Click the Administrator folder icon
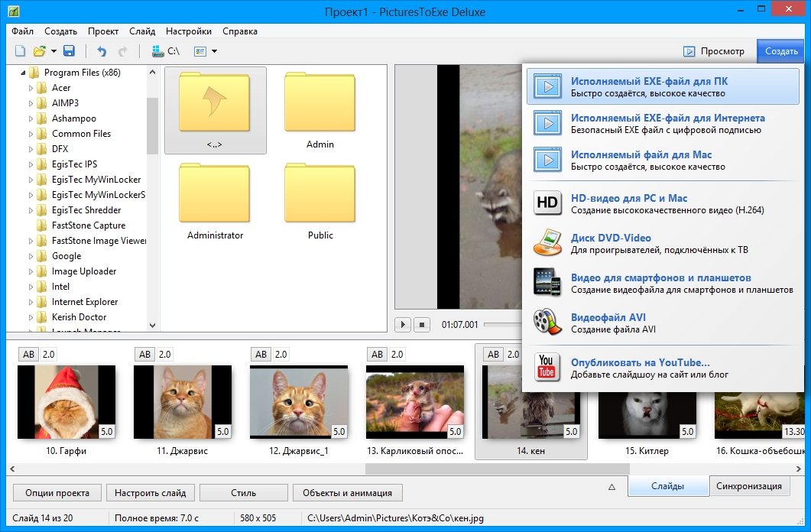This screenshot has height=532, width=811. [215, 193]
